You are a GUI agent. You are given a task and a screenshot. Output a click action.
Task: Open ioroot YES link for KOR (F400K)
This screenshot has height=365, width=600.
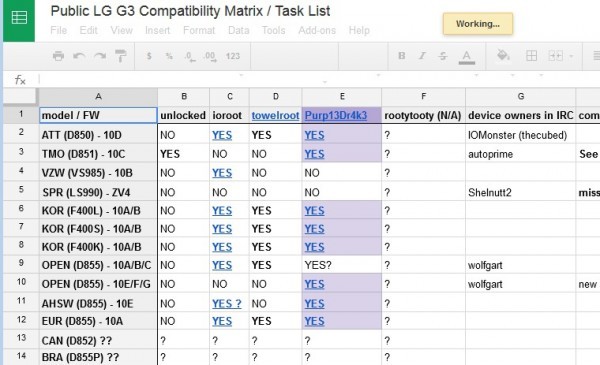pos(222,247)
